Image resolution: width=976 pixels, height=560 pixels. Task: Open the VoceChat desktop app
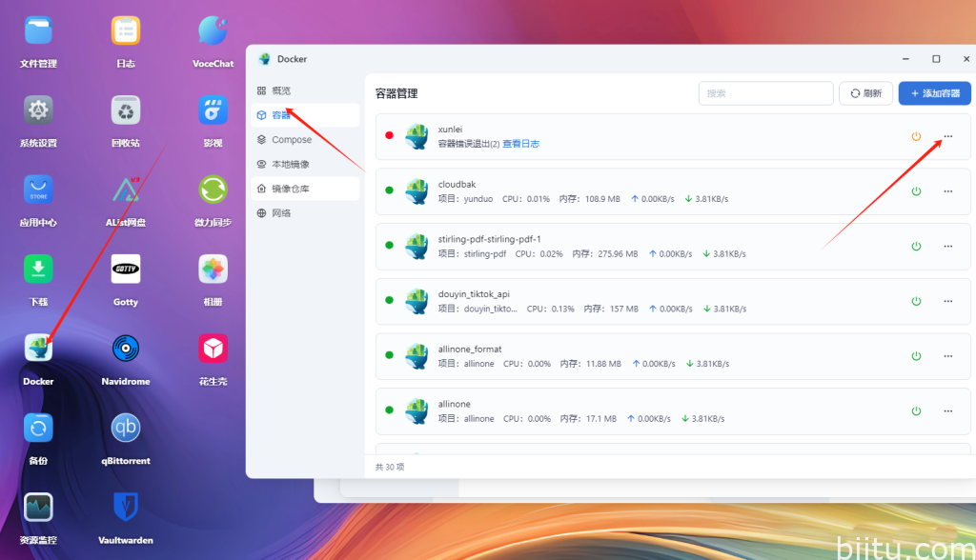click(x=213, y=31)
